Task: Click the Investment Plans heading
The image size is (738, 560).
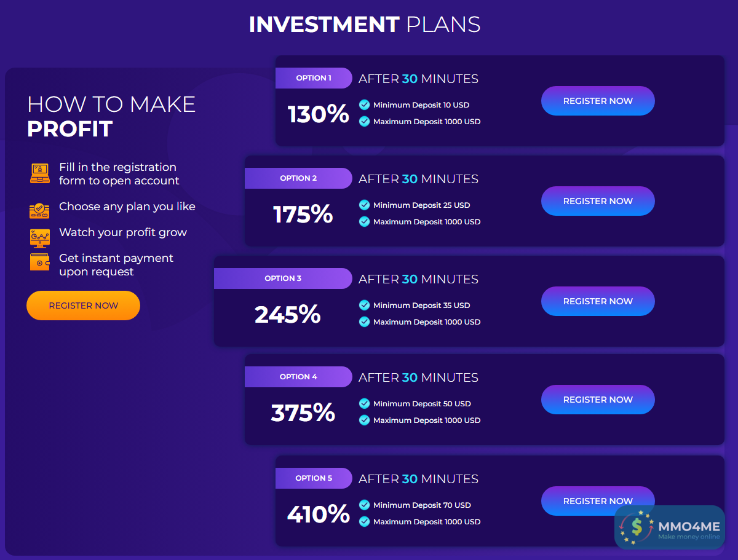Action: [365, 25]
